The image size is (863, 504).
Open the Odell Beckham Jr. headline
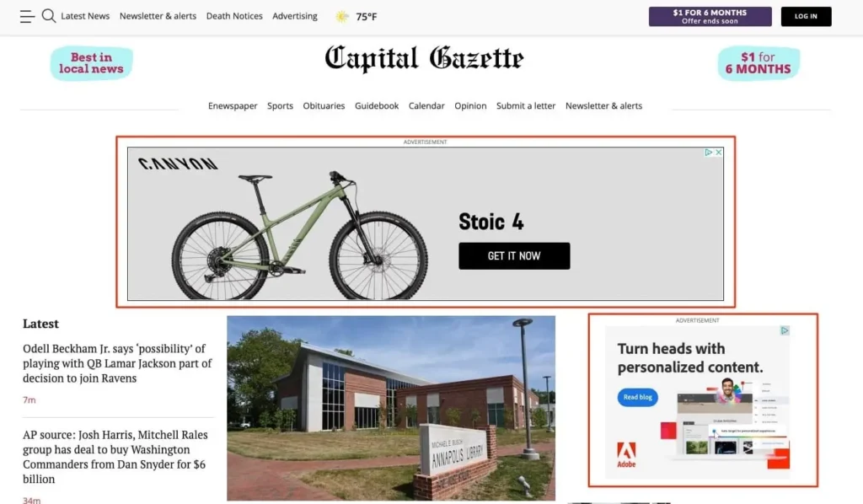[x=117, y=363]
